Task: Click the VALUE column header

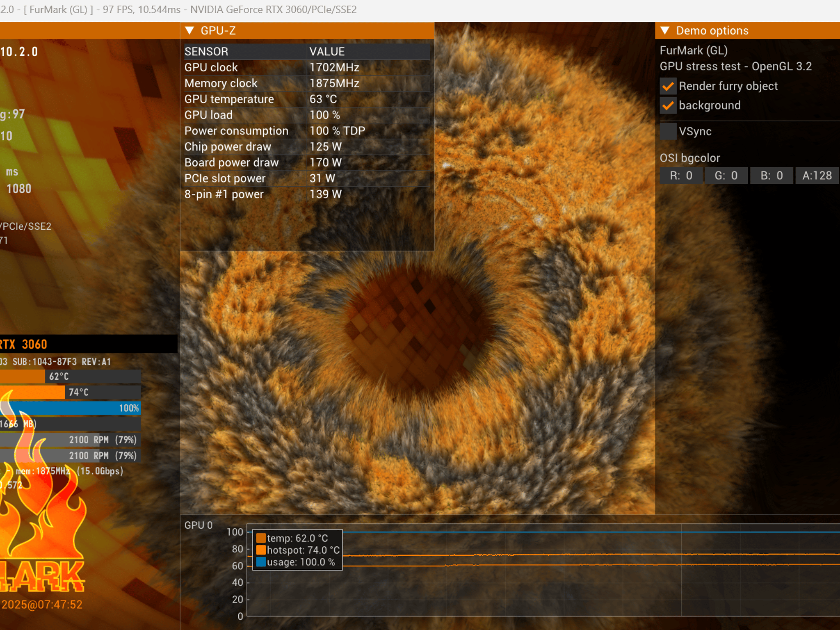Action: tap(327, 52)
